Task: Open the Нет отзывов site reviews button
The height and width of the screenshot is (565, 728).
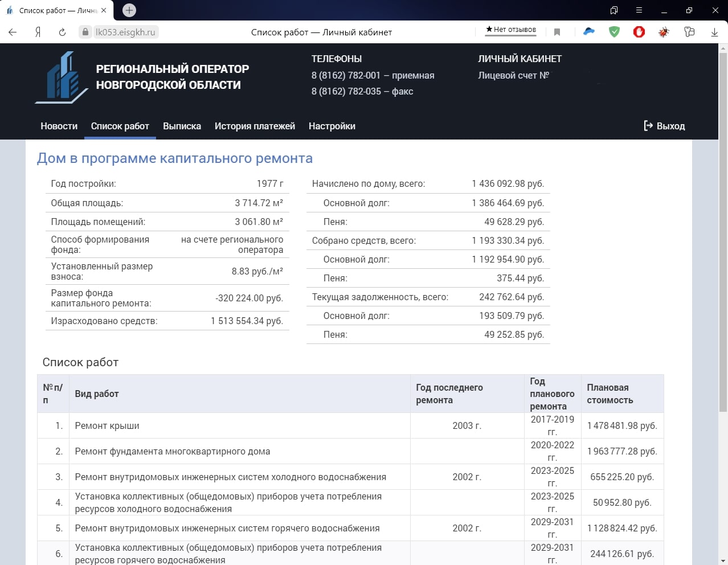Action: [510, 30]
